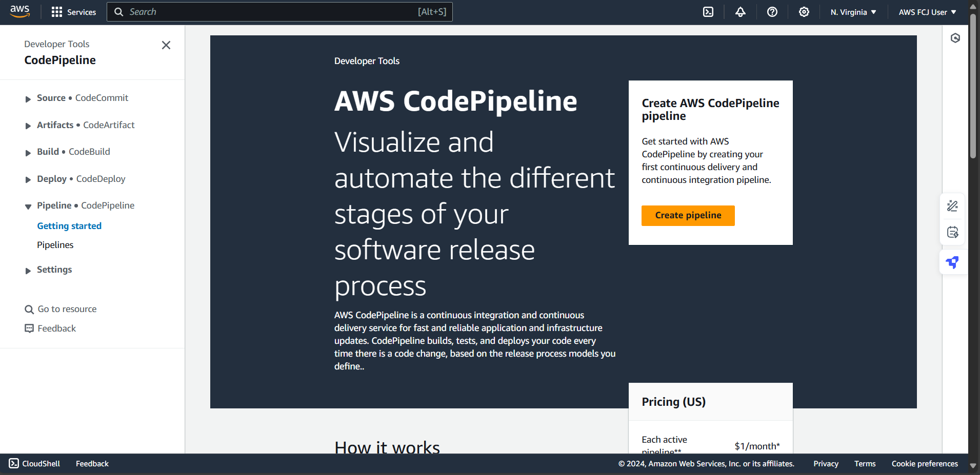The height and width of the screenshot is (475, 980).
Task: Expand the Source CodeCommit section
Action: coord(28,99)
